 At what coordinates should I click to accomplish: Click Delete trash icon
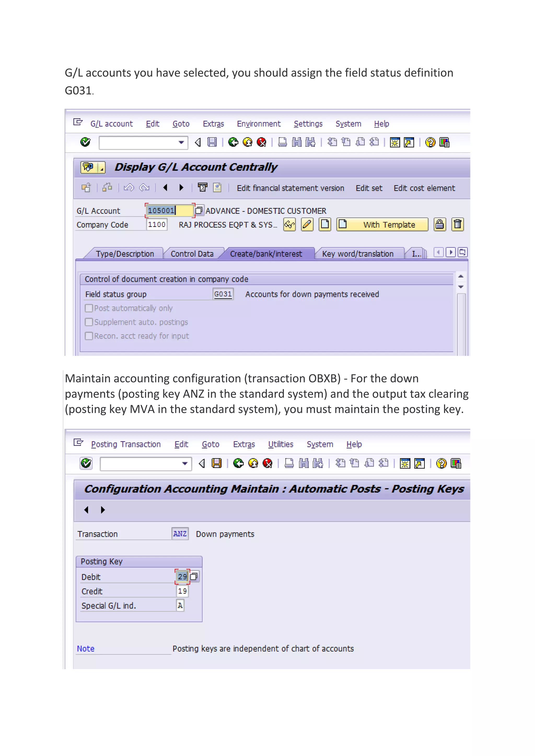point(458,225)
